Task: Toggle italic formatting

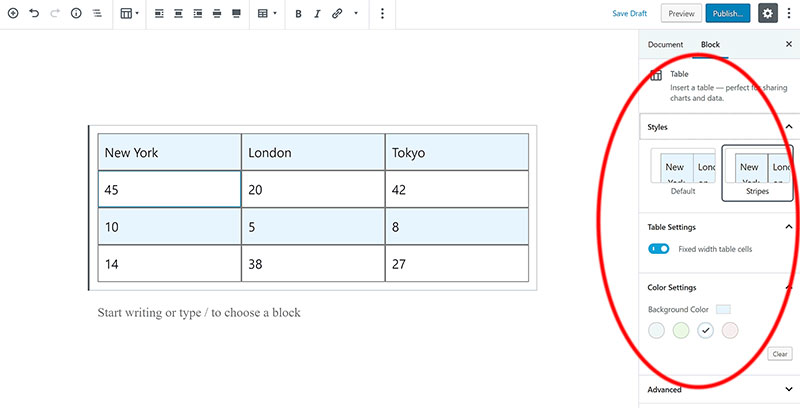Action: click(317, 14)
